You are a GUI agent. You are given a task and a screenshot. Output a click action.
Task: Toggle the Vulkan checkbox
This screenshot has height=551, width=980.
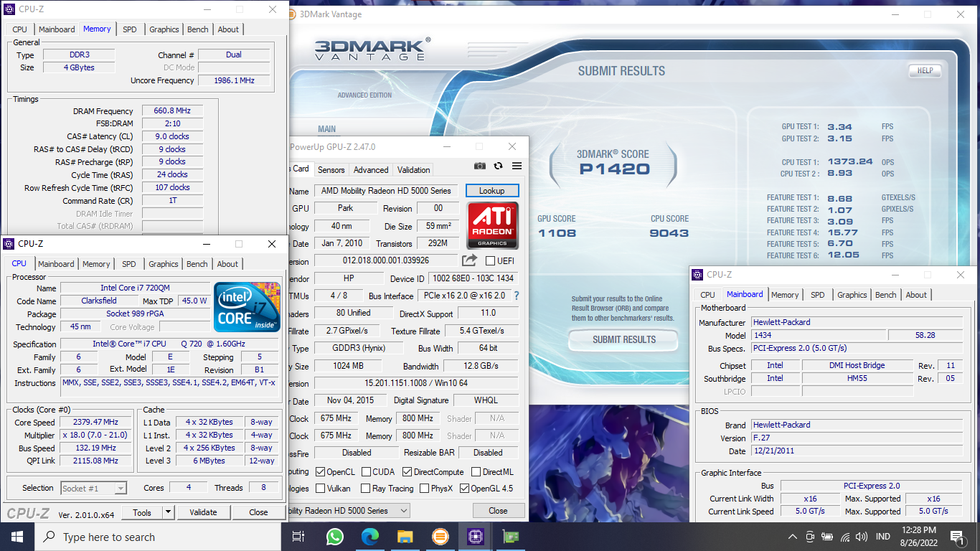[x=319, y=488]
